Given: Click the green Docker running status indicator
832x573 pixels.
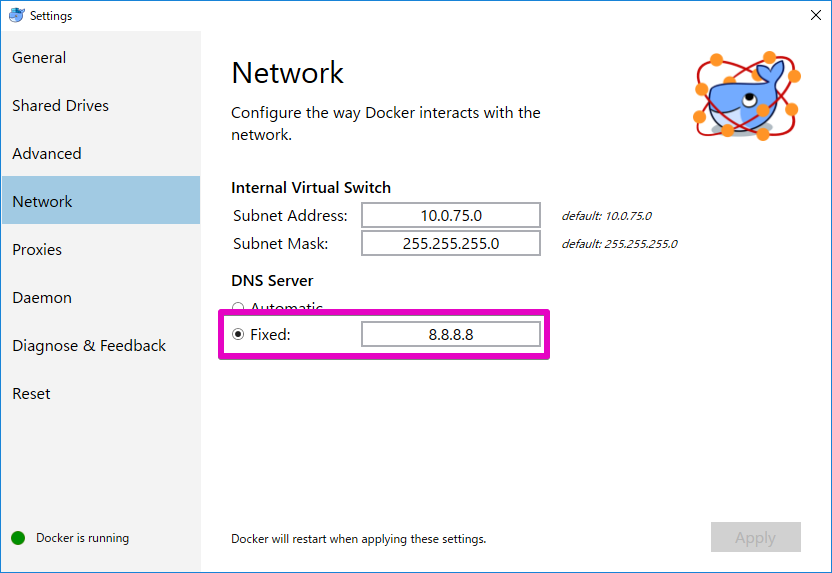Looking at the screenshot, I should [18, 538].
